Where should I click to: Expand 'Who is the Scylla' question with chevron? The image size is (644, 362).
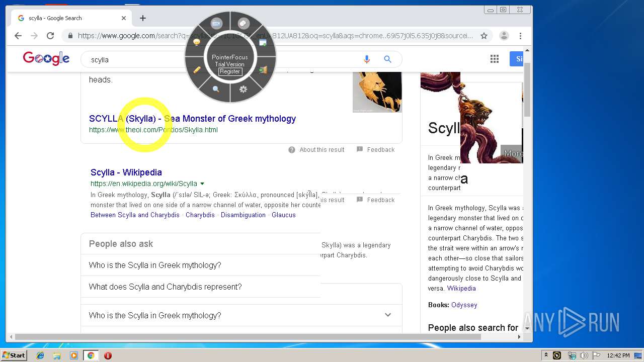pos(387,315)
